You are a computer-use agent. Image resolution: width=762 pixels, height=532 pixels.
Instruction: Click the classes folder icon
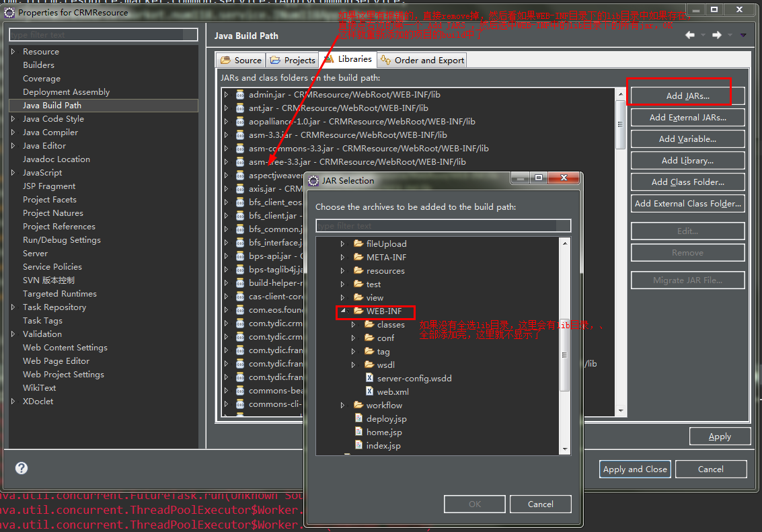[x=369, y=324]
